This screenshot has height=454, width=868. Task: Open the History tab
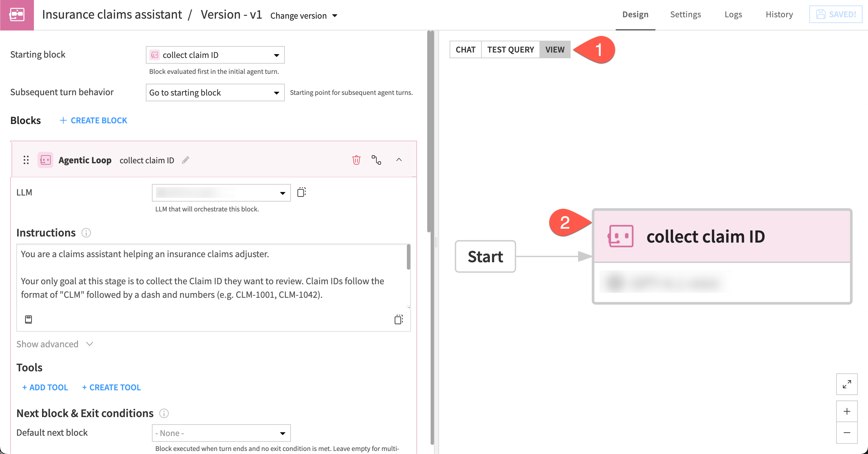(779, 14)
